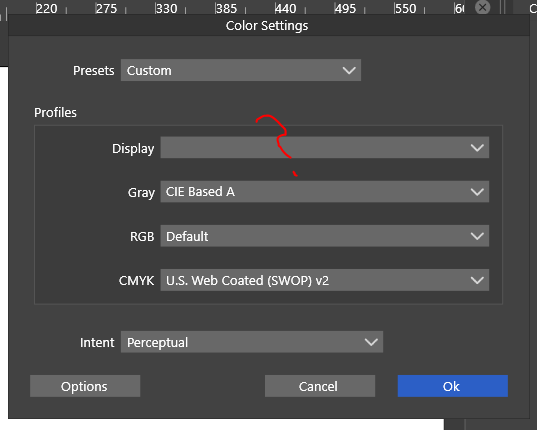Click the RGB dropdown chevron arrow
Screen dimensions: 537x430
(477, 236)
